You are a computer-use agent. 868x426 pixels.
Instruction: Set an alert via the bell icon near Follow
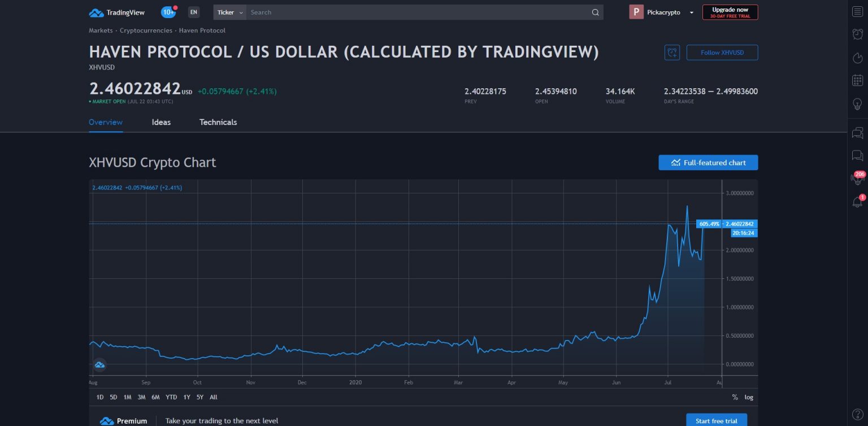[672, 52]
